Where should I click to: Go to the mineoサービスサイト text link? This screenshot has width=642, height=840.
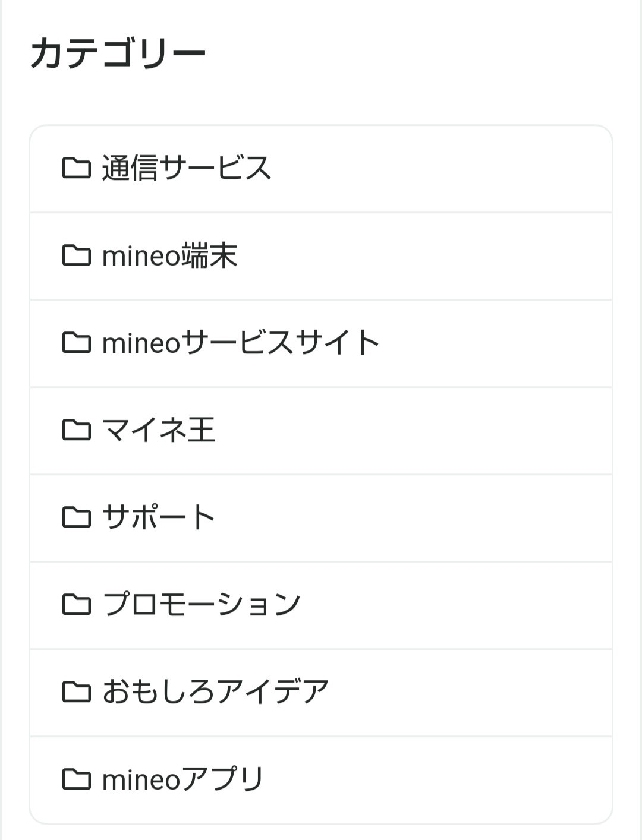pos(241,343)
